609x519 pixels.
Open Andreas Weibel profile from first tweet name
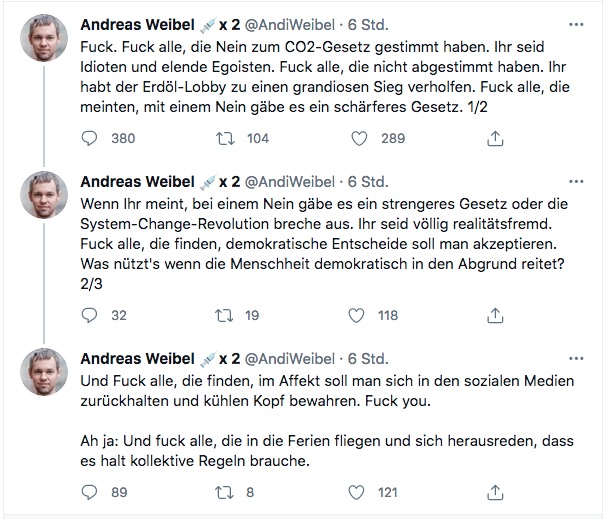[137, 24]
